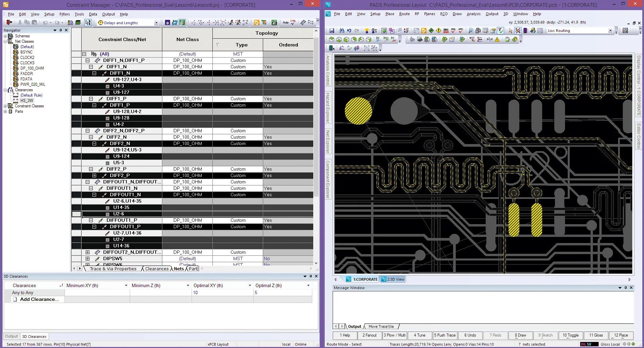
Task: Click the constraint check mark icon
Action: (x=293, y=22)
